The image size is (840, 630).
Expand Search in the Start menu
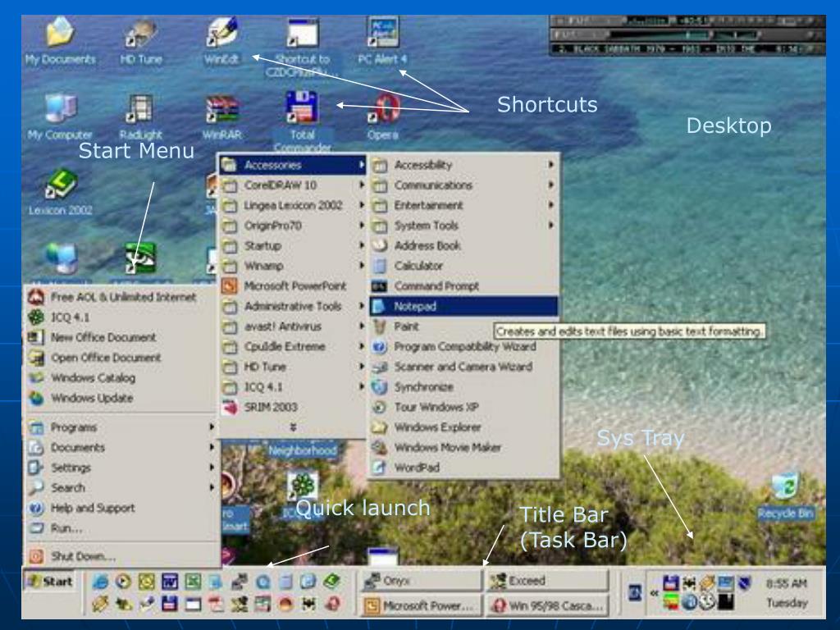pyautogui.click(x=121, y=488)
